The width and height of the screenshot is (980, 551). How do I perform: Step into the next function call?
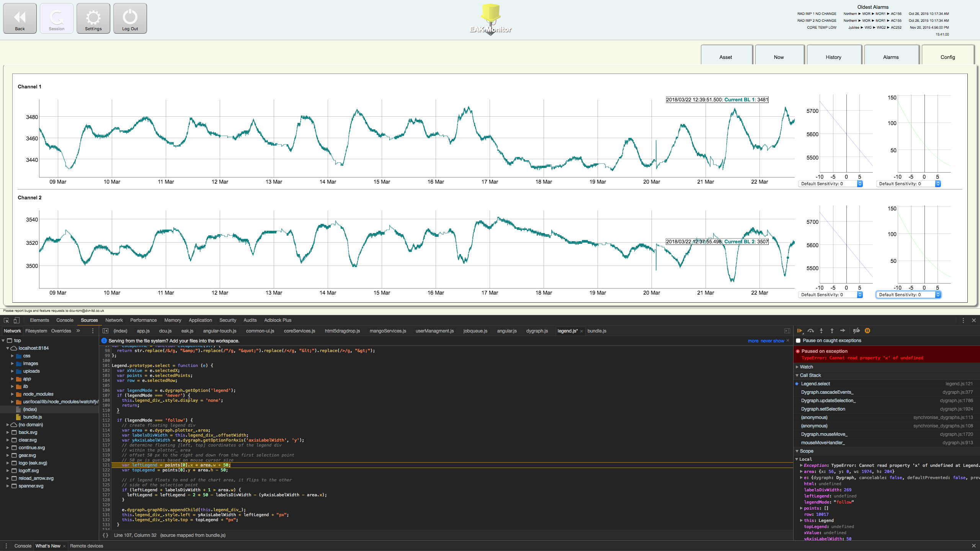click(x=821, y=331)
